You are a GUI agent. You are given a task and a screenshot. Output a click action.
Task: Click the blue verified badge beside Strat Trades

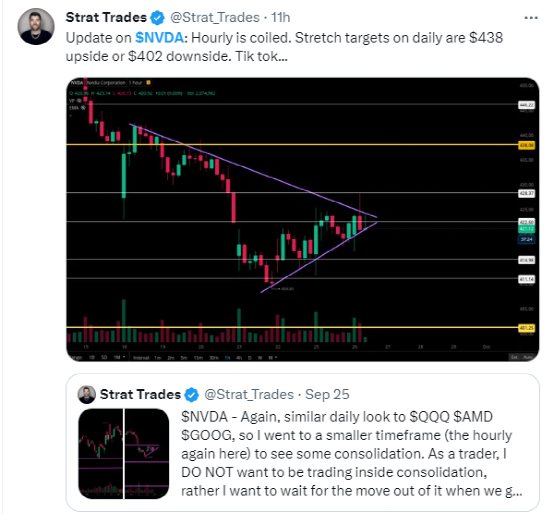[158, 18]
